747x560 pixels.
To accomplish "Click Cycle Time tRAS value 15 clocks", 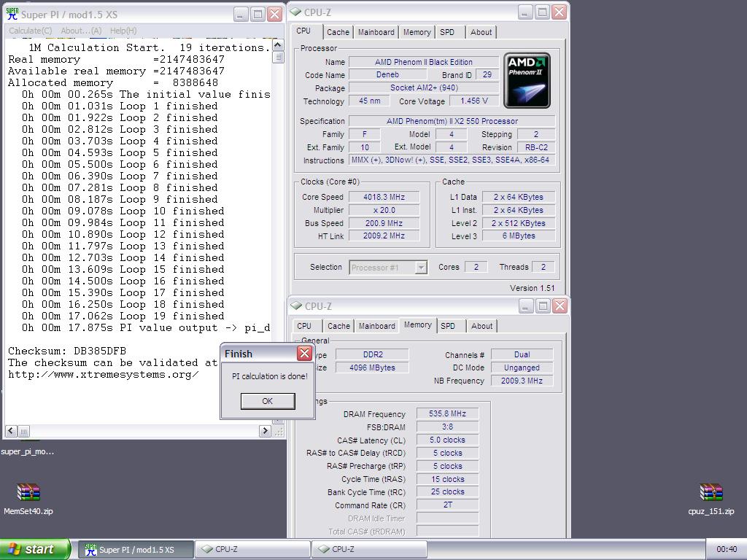I will (447, 479).
